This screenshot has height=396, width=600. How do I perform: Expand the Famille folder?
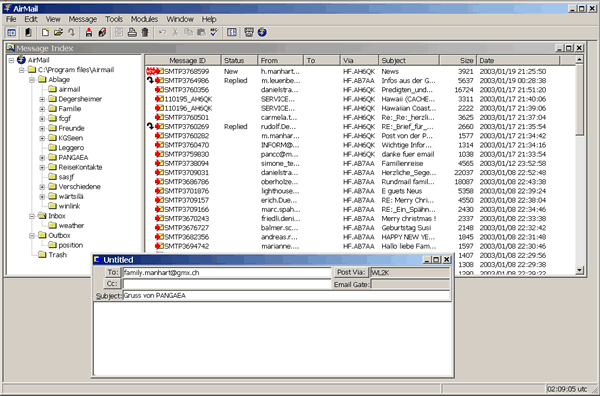pos(42,109)
